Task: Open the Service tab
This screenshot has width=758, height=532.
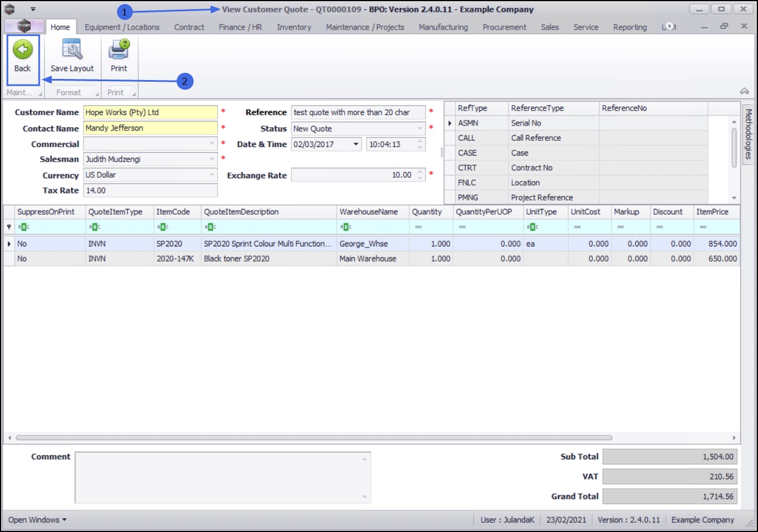Action: (586, 27)
